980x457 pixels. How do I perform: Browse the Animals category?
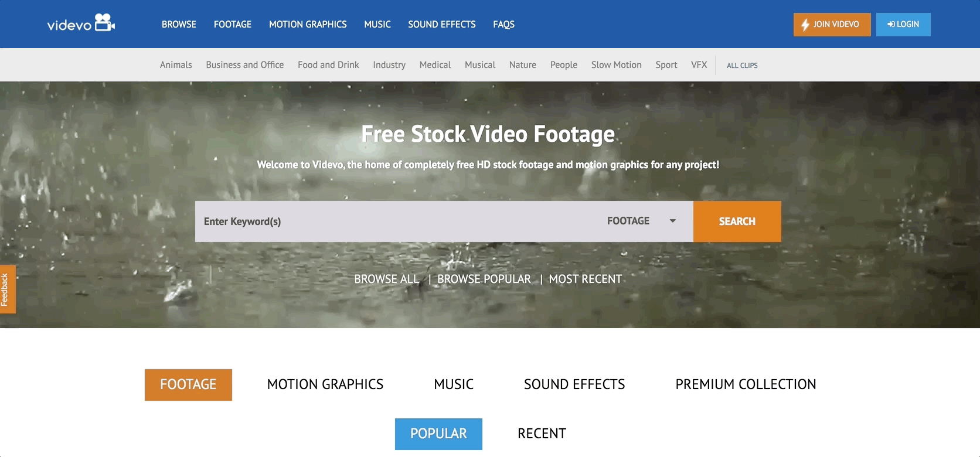click(x=176, y=64)
